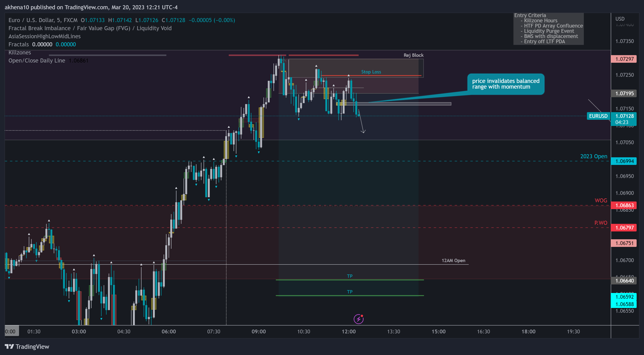Click the akhena10 publisher header text

[91, 7]
